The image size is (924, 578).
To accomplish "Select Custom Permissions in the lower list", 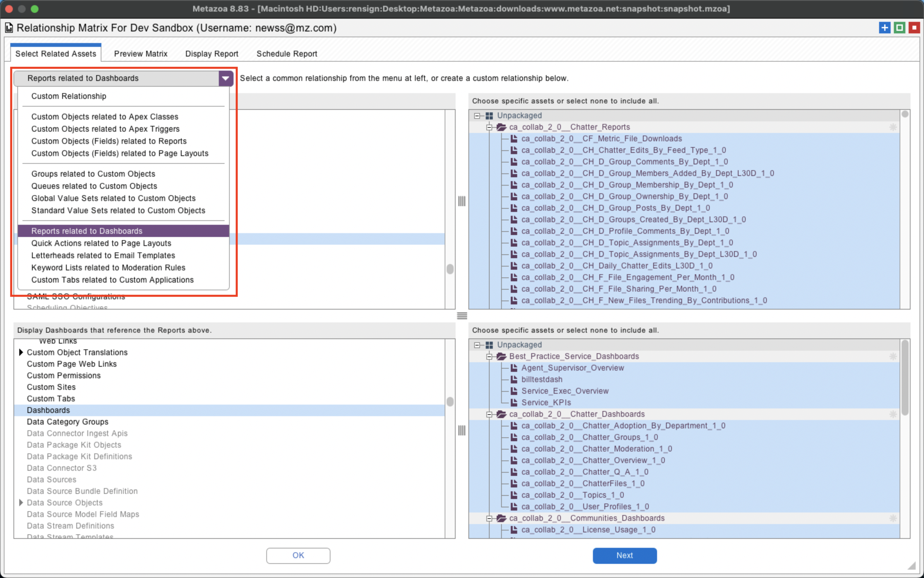I will coord(229,376).
